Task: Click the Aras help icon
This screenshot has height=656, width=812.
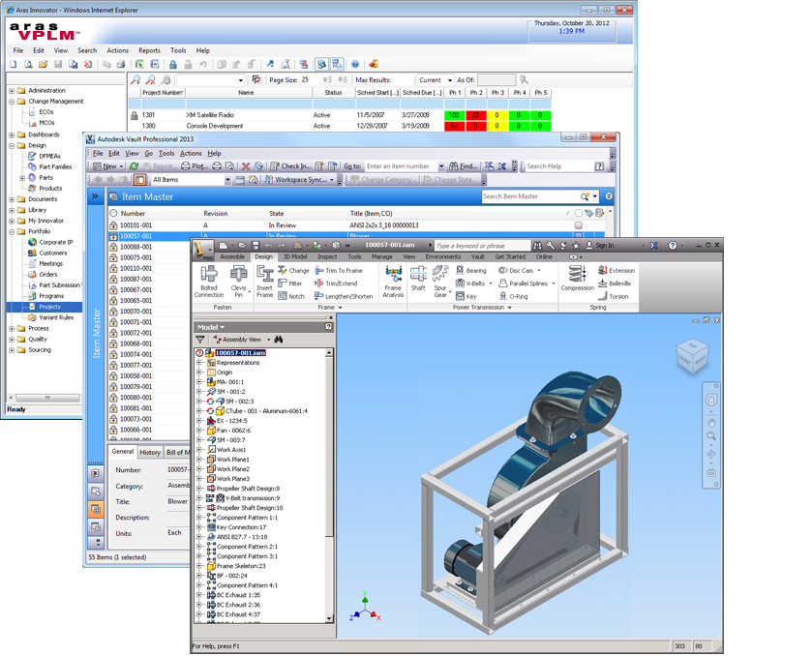Action: (x=355, y=64)
